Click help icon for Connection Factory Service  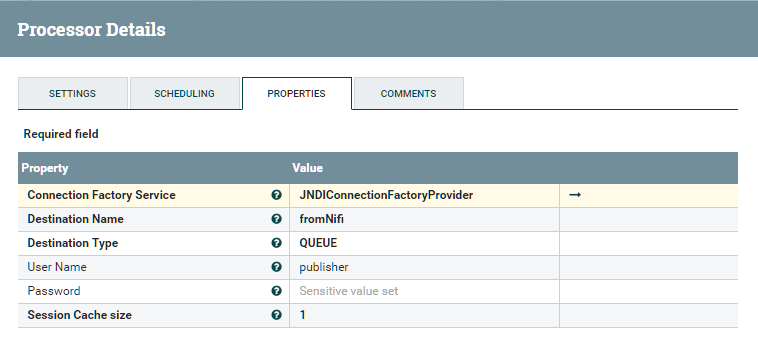tap(277, 195)
